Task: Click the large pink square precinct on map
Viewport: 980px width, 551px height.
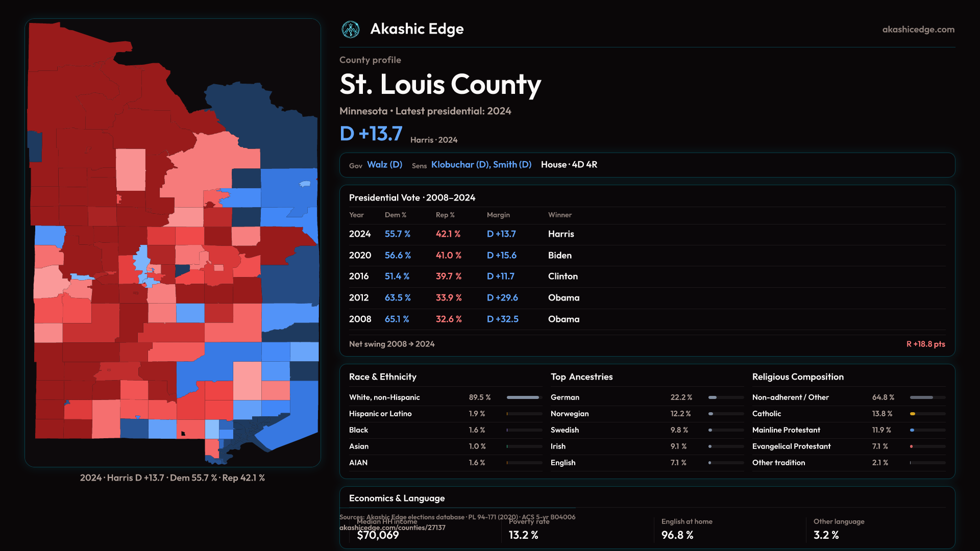Action: [131, 169]
